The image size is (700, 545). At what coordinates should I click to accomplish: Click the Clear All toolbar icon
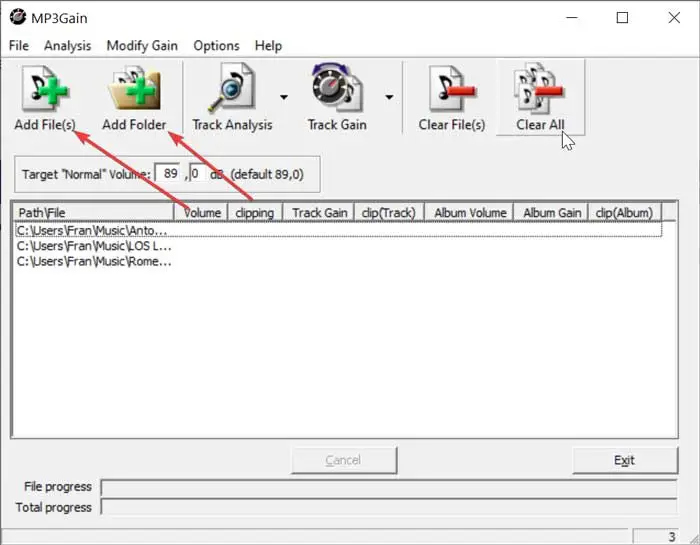coord(540,87)
